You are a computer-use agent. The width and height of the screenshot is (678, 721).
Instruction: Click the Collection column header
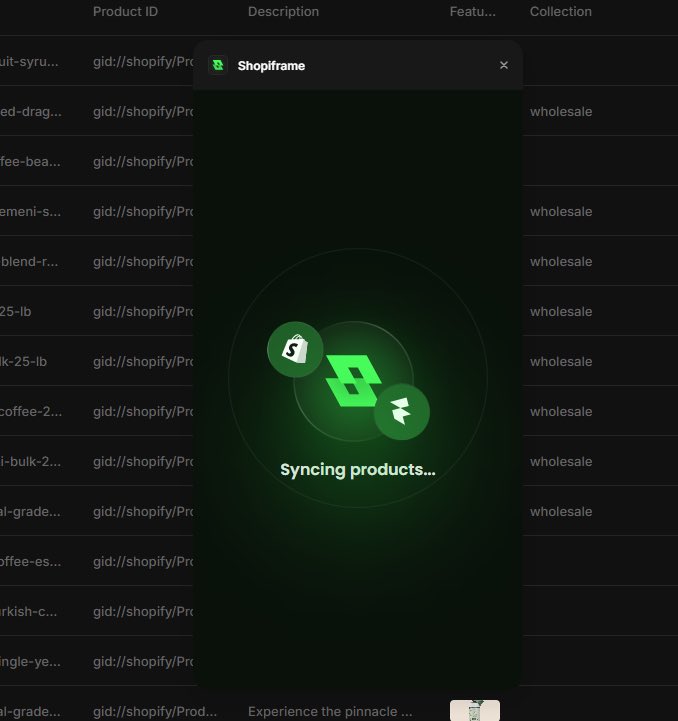point(561,11)
